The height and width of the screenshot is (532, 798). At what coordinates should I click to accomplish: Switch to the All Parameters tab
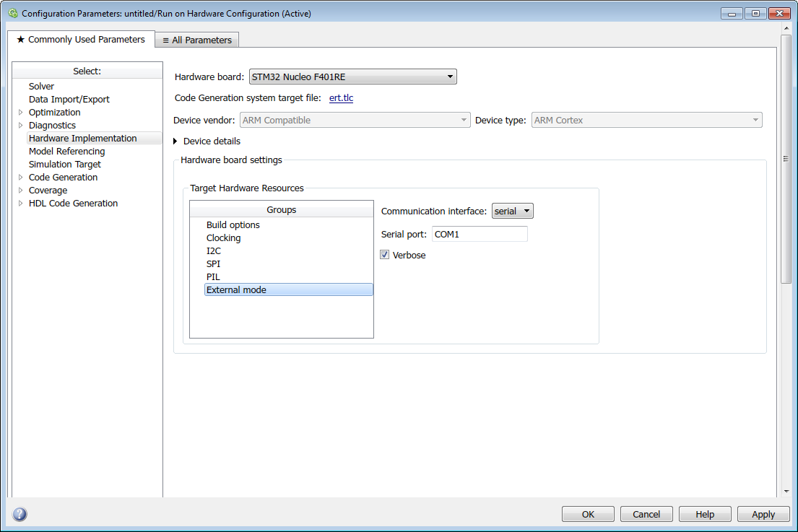click(x=197, y=40)
